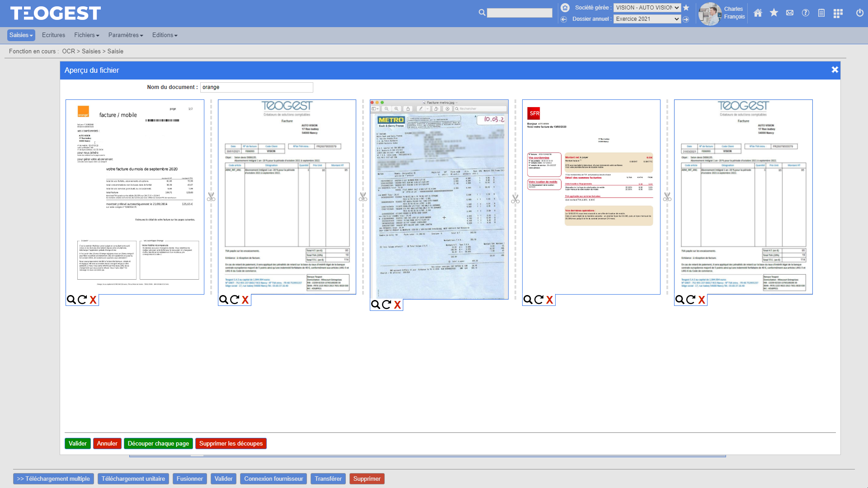Click the Découper chaque page button
Screen dimensions: 868x488
click(x=158, y=443)
